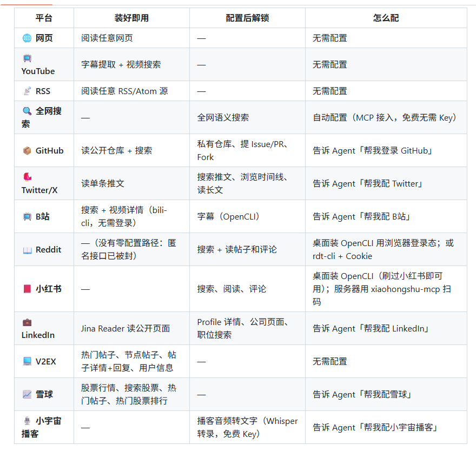Select the 配置后解锁 column header
The image size is (476, 451).
coord(247,18)
